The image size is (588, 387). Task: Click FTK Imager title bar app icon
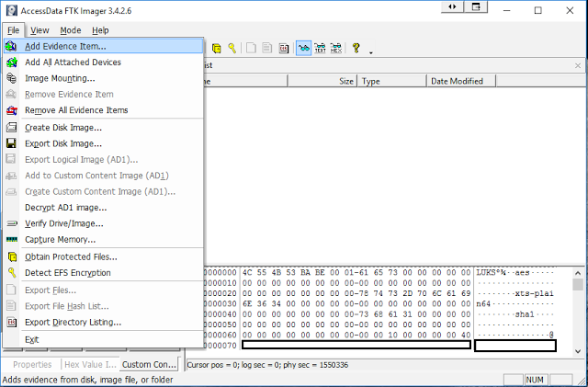pyautogui.click(x=12, y=10)
